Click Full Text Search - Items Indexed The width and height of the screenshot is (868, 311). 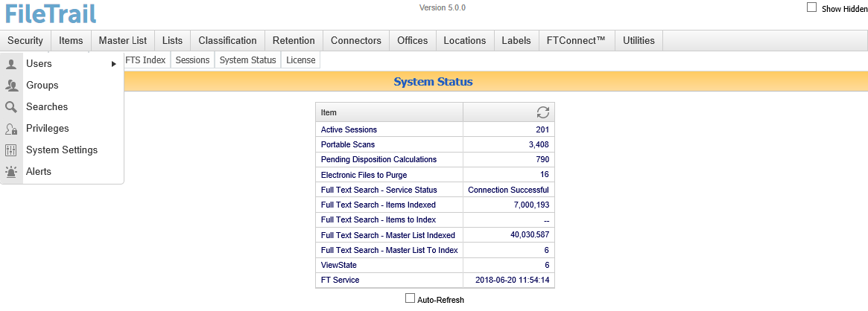tap(378, 205)
